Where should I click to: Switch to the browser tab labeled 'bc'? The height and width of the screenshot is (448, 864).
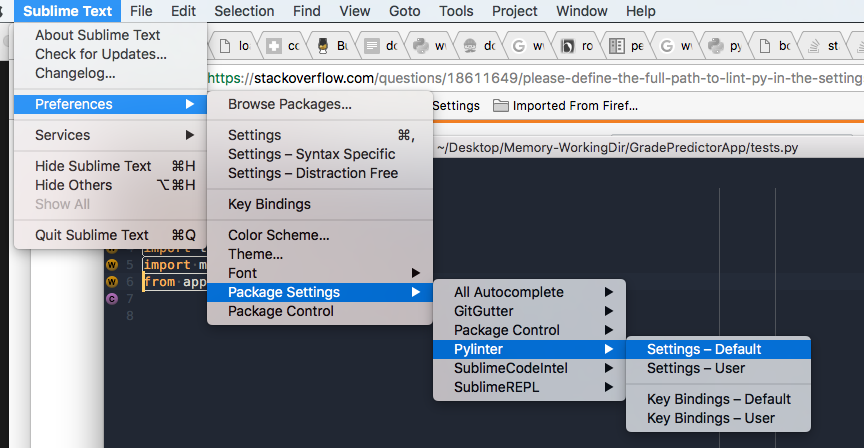(x=774, y=46)
